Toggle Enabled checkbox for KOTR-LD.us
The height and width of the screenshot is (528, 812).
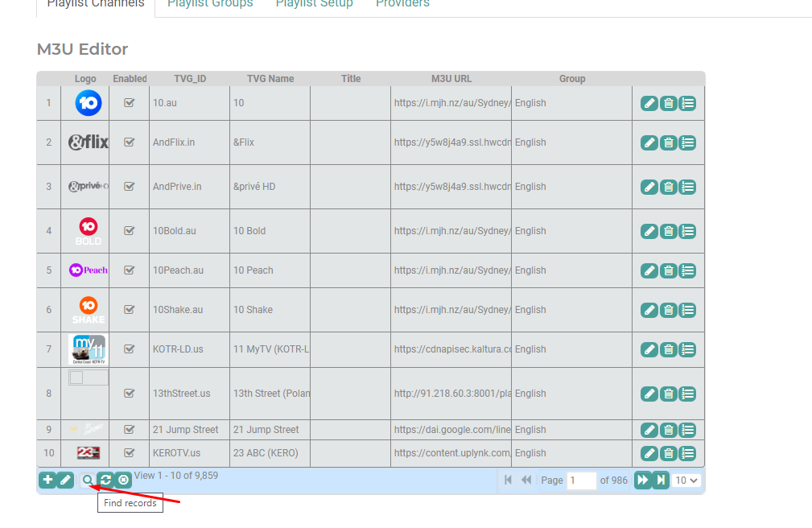click(x=130, y=349)
